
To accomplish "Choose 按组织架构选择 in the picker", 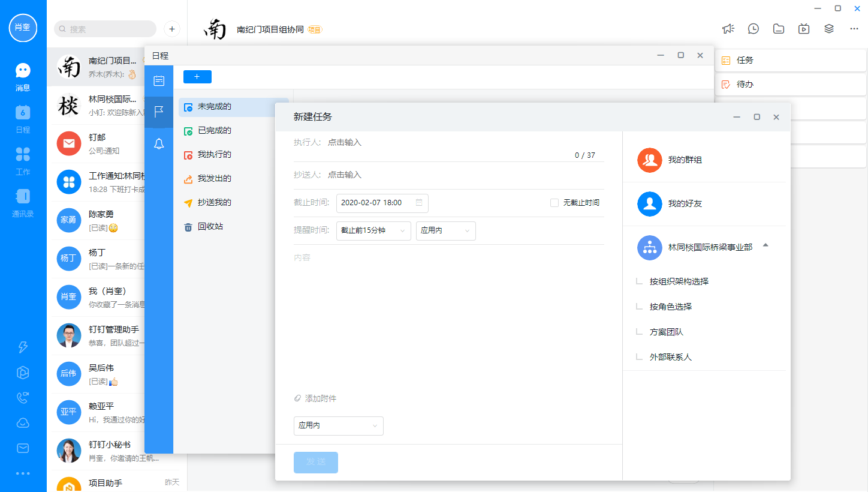I will 679,281.
